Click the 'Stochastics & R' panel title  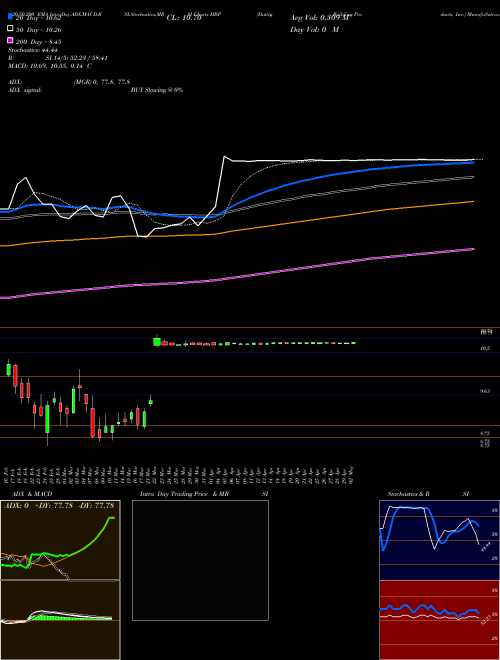coord(409,494)
